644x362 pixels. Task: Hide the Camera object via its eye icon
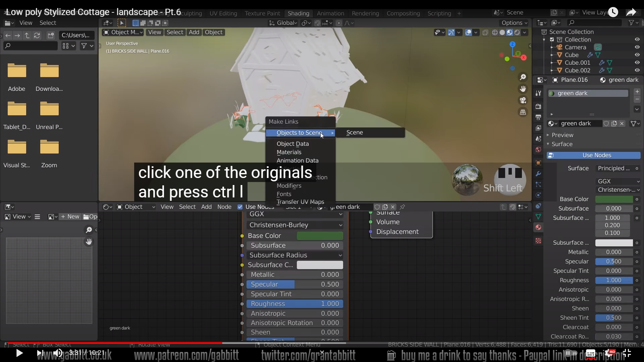(x=637, y=47)
